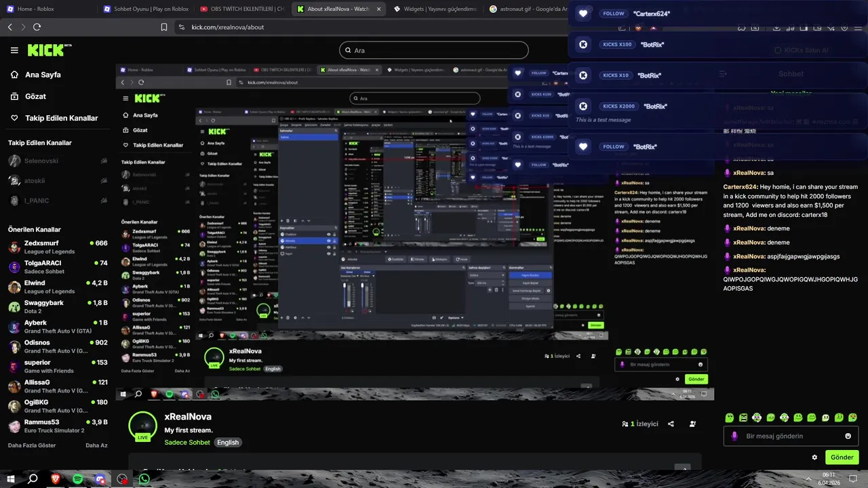The width and height of the screenshot is (868, 488).
Task: Click the English language tag
Action: click(x=228, y=443)
